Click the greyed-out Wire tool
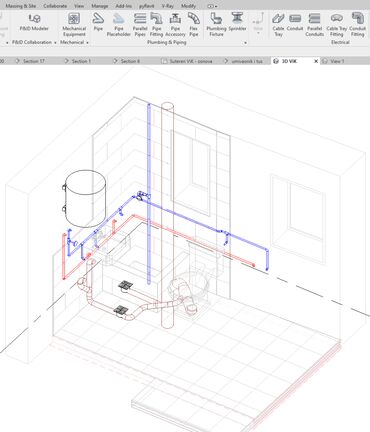The width and height of the screenshot is (370, 432). (x=258, y=22)
